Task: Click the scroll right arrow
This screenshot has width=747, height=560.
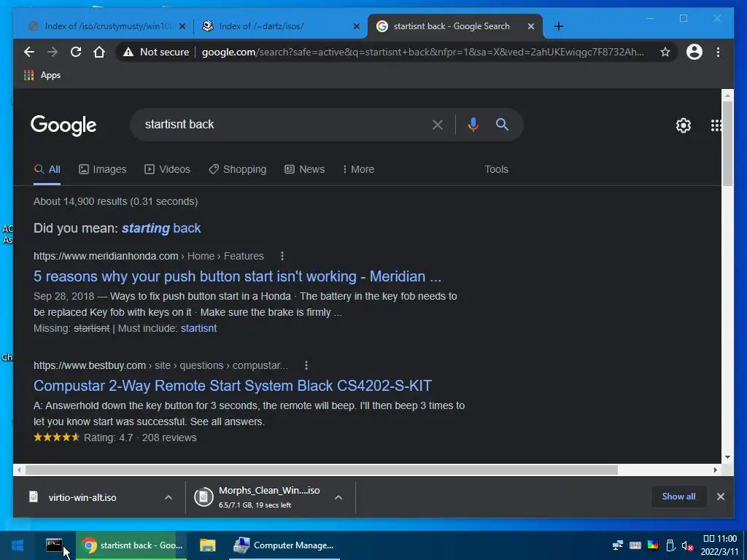Action: click(715, 470)
